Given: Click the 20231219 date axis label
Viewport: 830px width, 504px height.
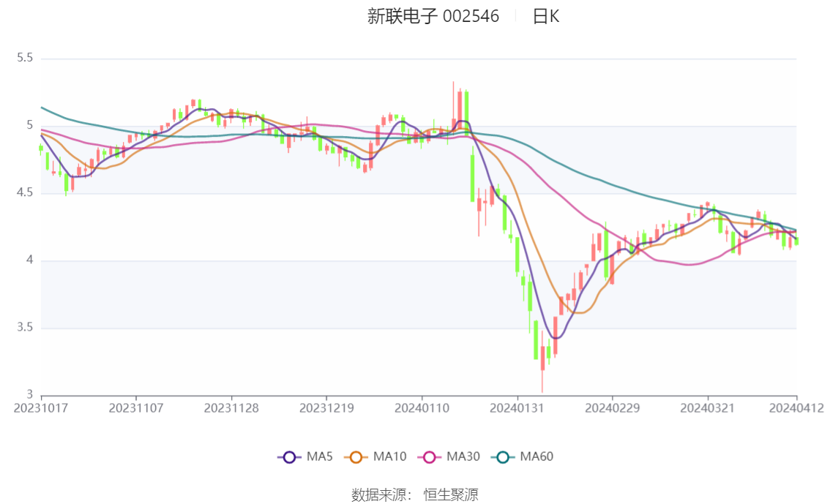Looking at the screenshot, I should pyautogui.click(x=326, y=408).
